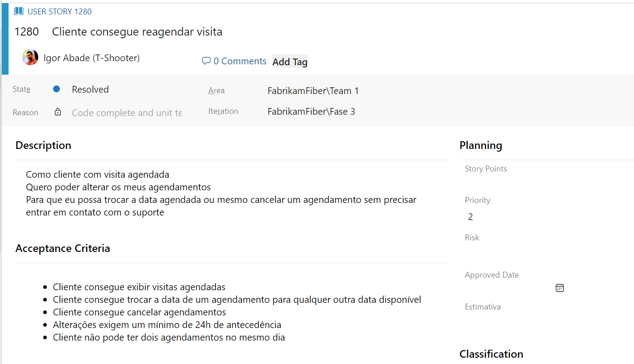Viewport: 634px width, 364px height.
Task: Click into the Description text area
Action: (220, 193)
